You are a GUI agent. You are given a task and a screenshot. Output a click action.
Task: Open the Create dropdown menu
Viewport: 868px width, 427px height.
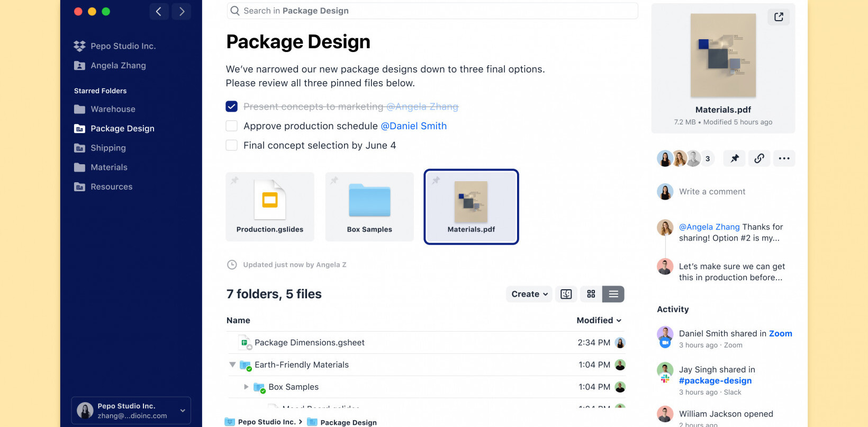coord(529,294)
